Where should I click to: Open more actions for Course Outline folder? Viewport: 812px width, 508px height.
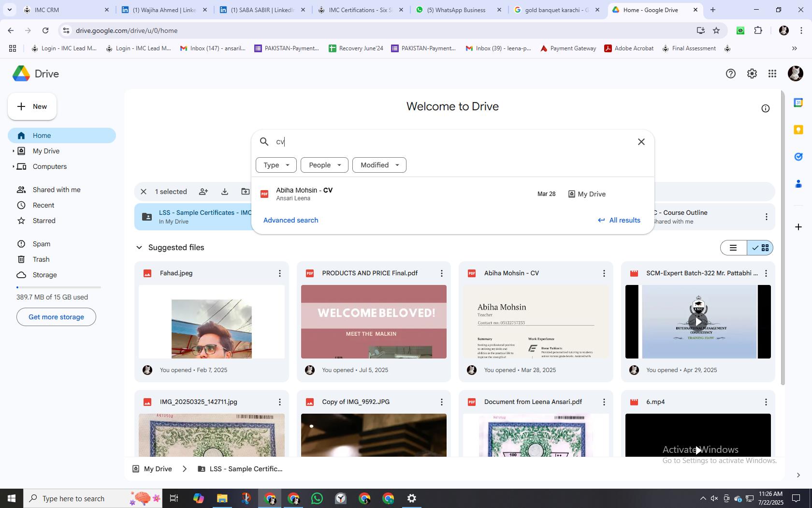tap(766, 217)
